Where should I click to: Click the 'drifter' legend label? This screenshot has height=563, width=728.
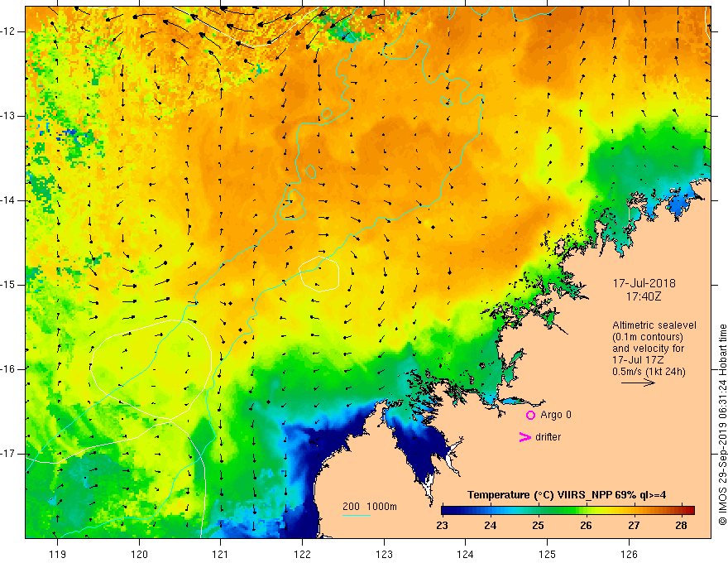pyautogui.click(x=548, y=437)
